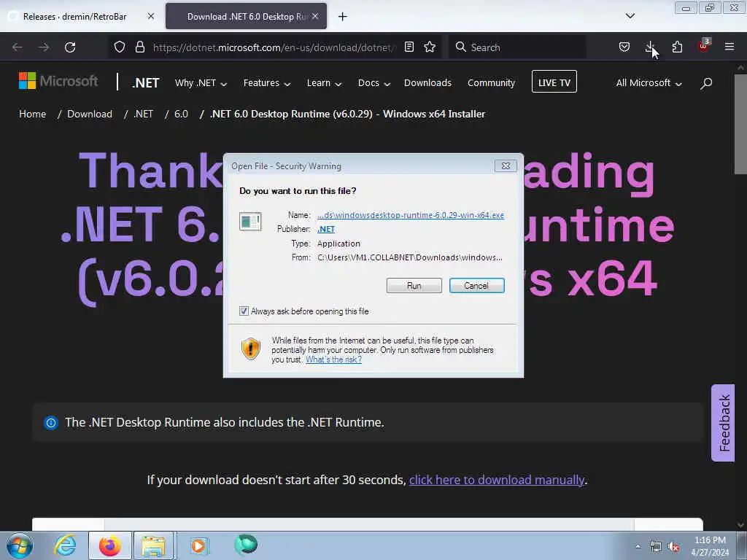Screen dimensions: 747x560
Task: Expand the Features dropdown menu
Action: click(x=267, y=83)
